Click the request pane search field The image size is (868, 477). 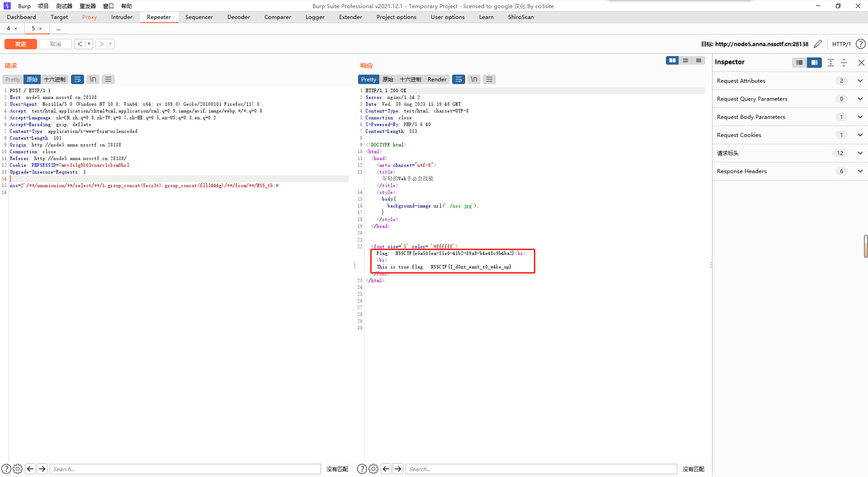185,469
